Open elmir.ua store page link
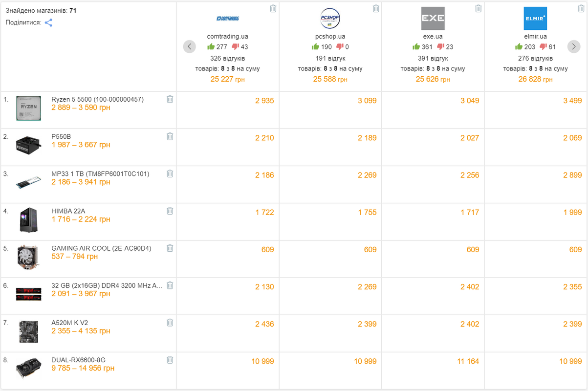 coord(535,36)
